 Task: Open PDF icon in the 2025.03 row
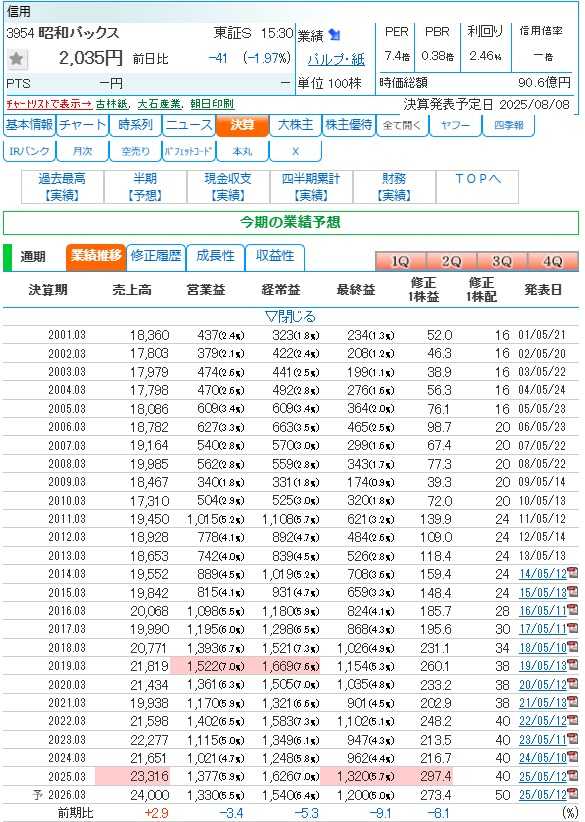pos(572,776)
